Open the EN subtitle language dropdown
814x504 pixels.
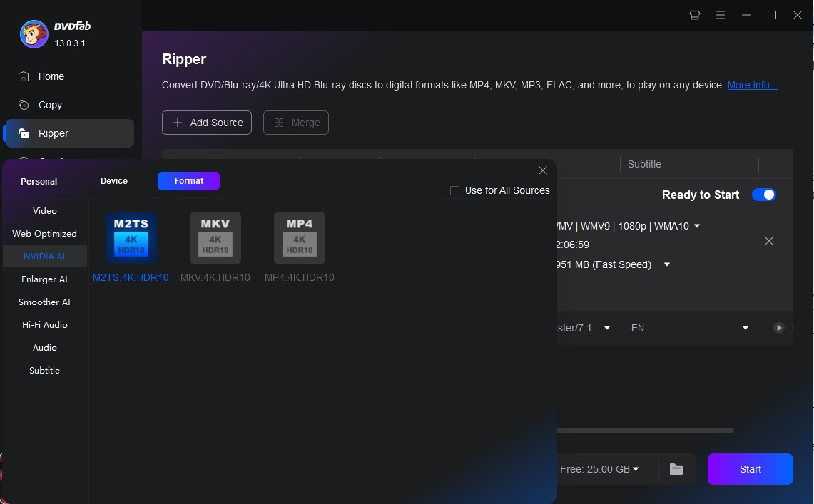[x=745, y=328]
